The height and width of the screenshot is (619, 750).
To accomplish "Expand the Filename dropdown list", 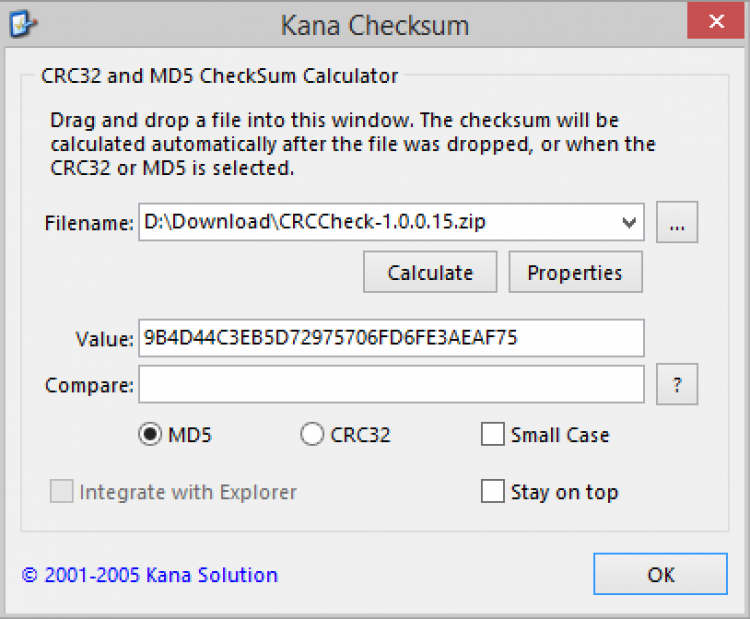I will (630, 222).
